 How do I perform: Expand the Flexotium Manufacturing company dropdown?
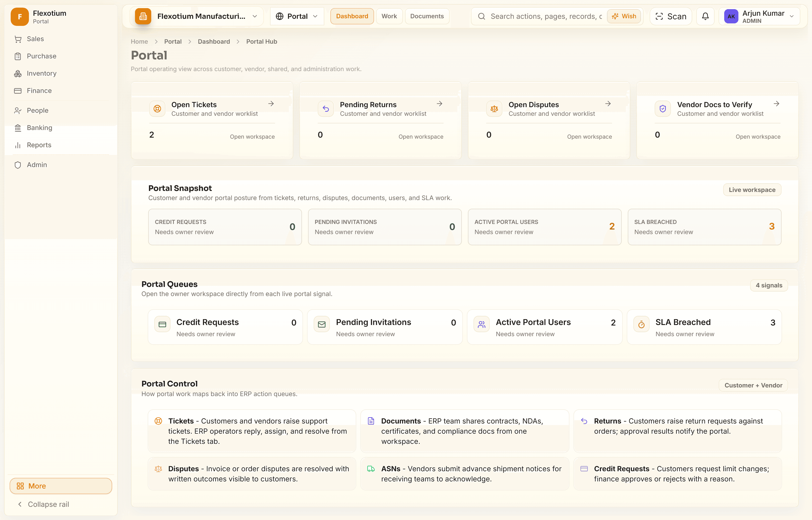pyautogui.click(x=196, y=16)
